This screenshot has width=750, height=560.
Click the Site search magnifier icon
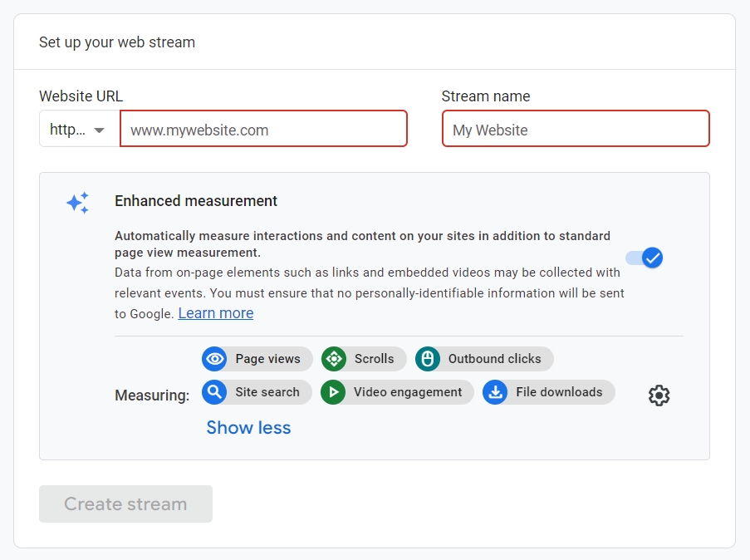[x=215, y=392]
